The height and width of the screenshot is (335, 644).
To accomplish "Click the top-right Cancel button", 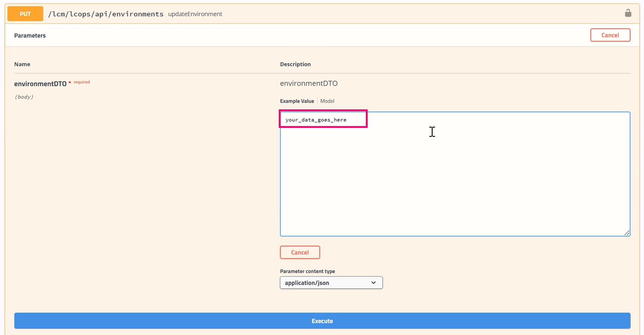I will pyautogui.click(x=610, y=35).
